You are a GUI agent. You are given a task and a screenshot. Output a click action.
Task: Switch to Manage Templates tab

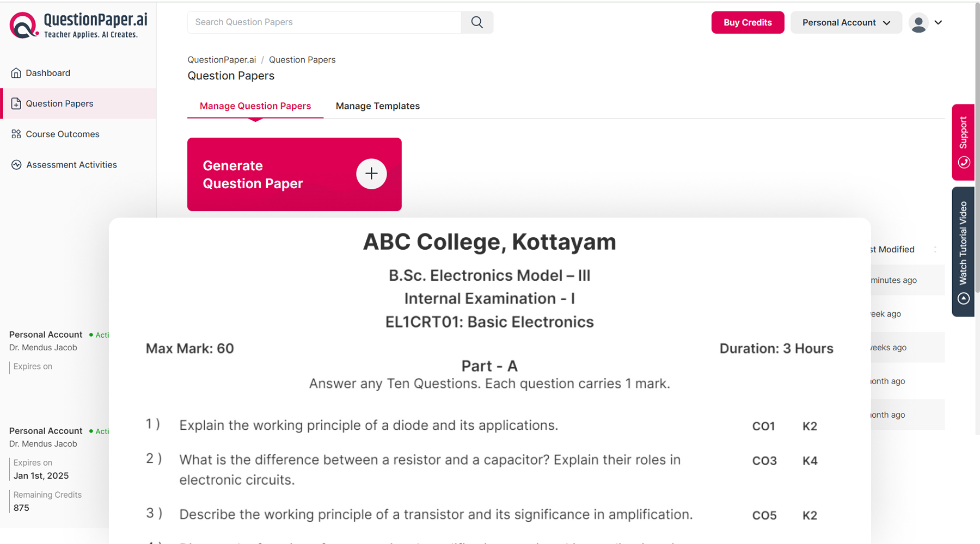click(377, 106)
